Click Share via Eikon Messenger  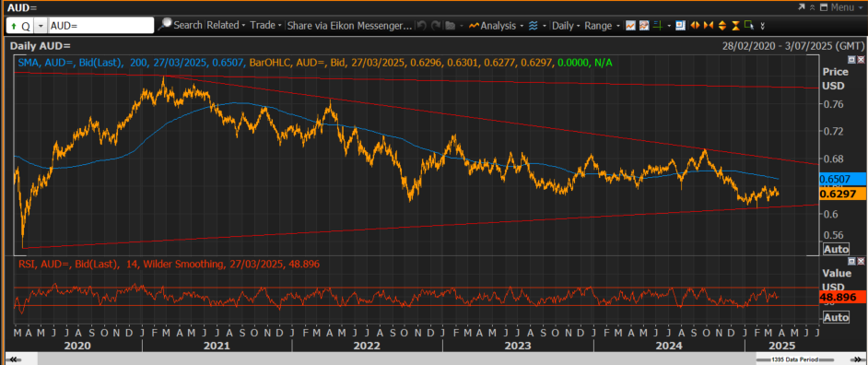click(350, 26)
